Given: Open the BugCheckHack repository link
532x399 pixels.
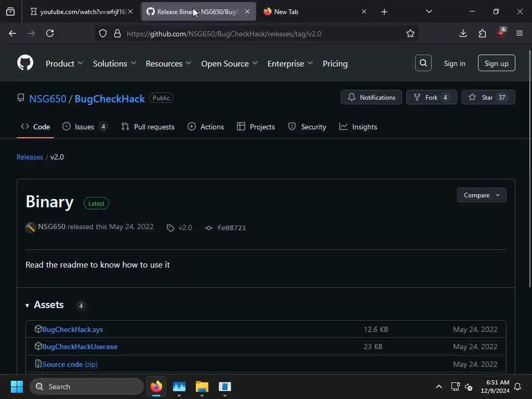Looking at the screenshot, I should click(x=110, y=98).
